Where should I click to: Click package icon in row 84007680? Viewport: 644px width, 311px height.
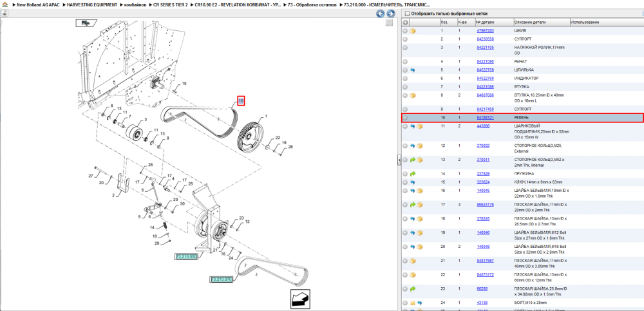point(413,95)
